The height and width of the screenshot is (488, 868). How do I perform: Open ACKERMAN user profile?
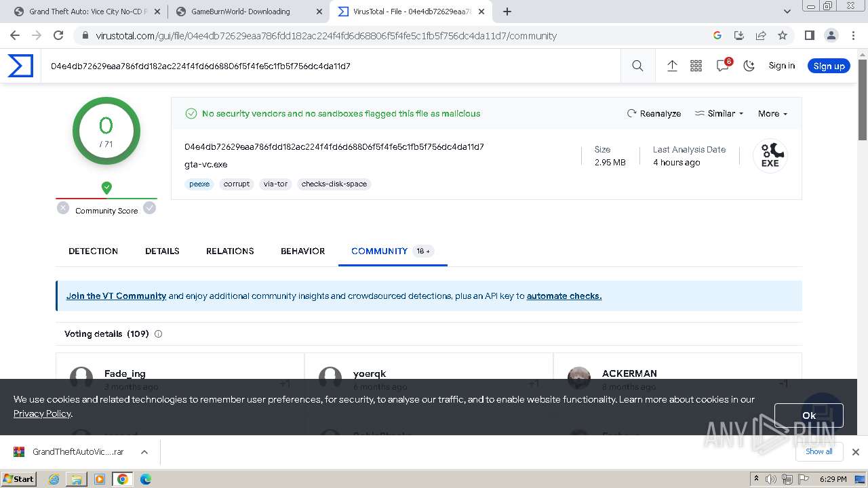click(629, 373)
